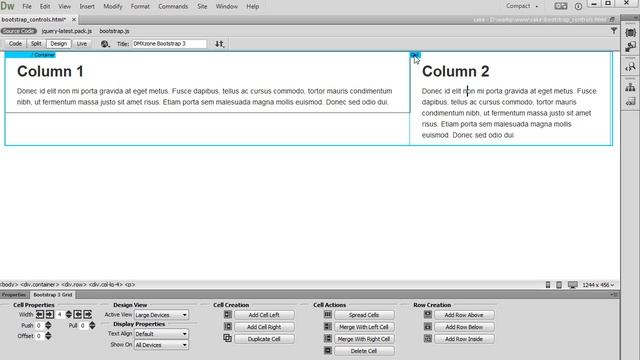
Task: Open the code search panel with magnifier icon
Action: tap(630, 67)
